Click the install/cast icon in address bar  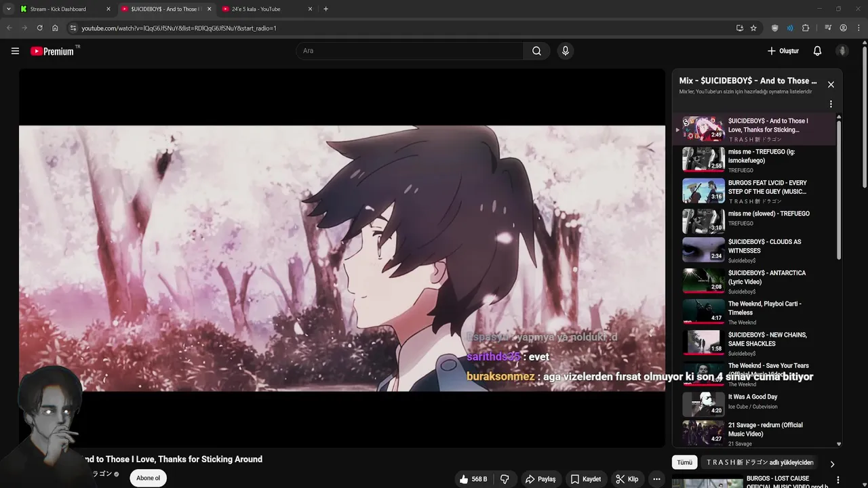(x=739, y=28)
